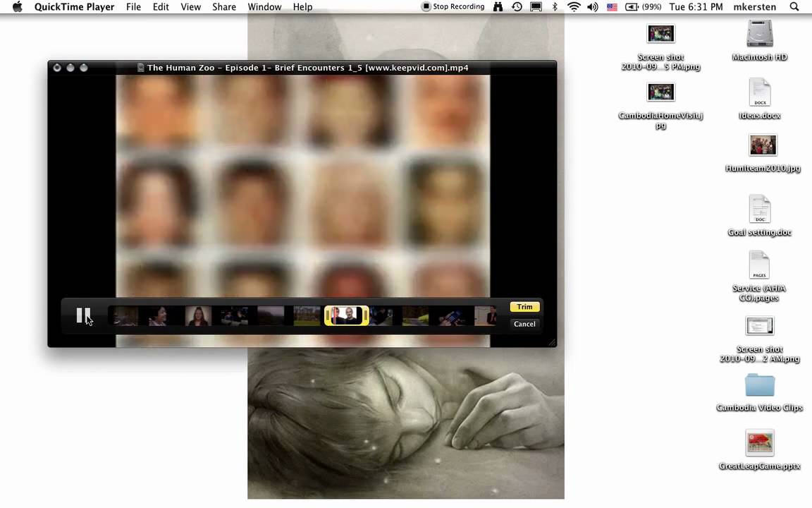Select the Service (AHIA GO).pages file
812x508 pixels.
[x=759, y=265]
